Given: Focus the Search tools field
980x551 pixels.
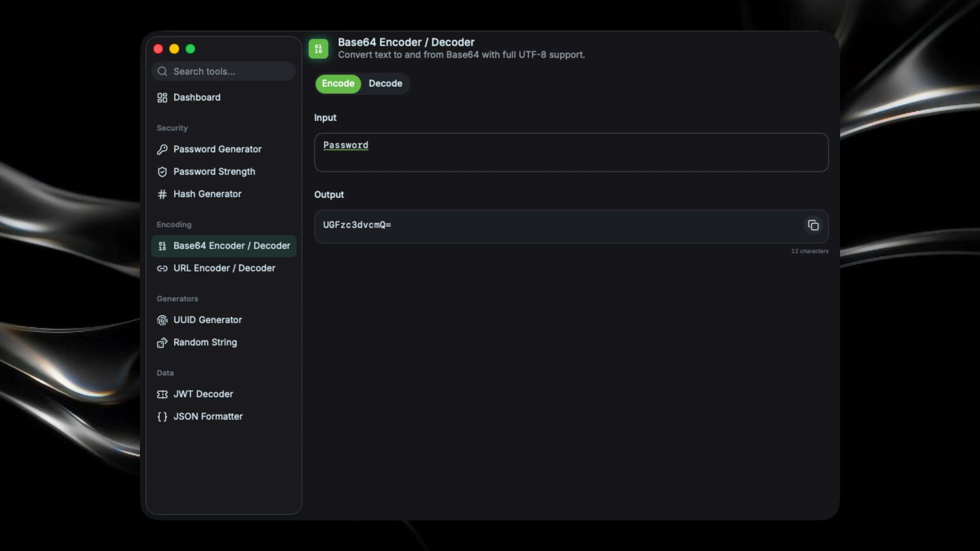Looking at the screenshot, I should click(224, 72).
